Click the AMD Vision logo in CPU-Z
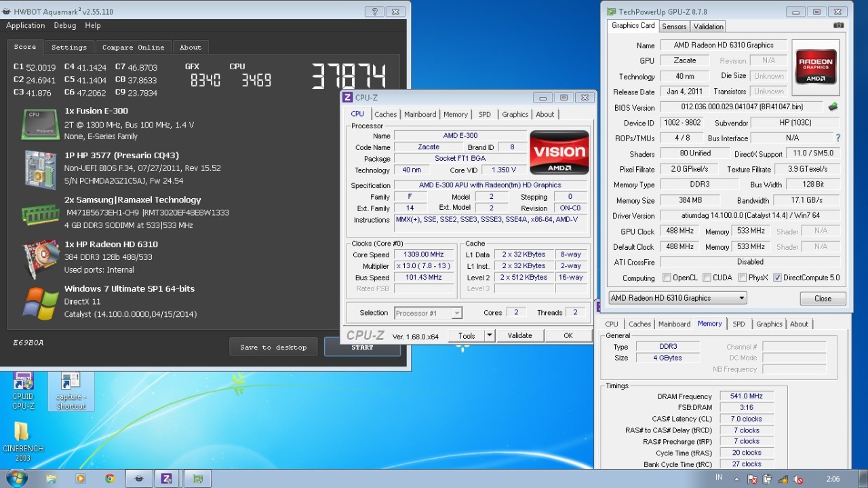Image resolution: width=868 pixels, height=488 pixels. pyautogui.click(x=559, y=152)
